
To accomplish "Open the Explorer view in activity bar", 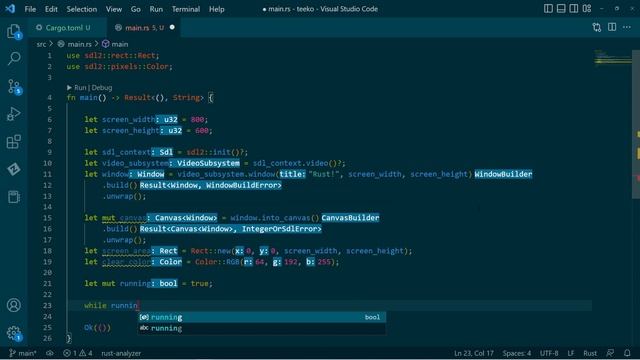I will (14, 31).
